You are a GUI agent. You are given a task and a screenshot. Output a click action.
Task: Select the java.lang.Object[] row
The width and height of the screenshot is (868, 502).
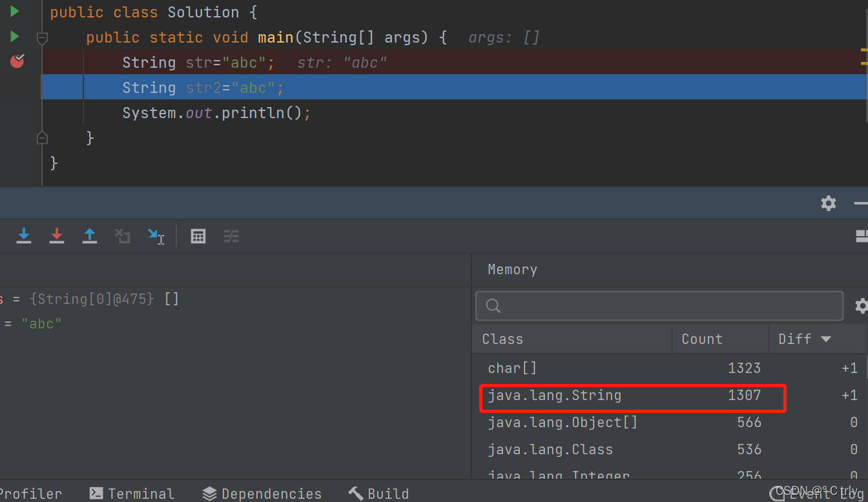click(668, 423)
